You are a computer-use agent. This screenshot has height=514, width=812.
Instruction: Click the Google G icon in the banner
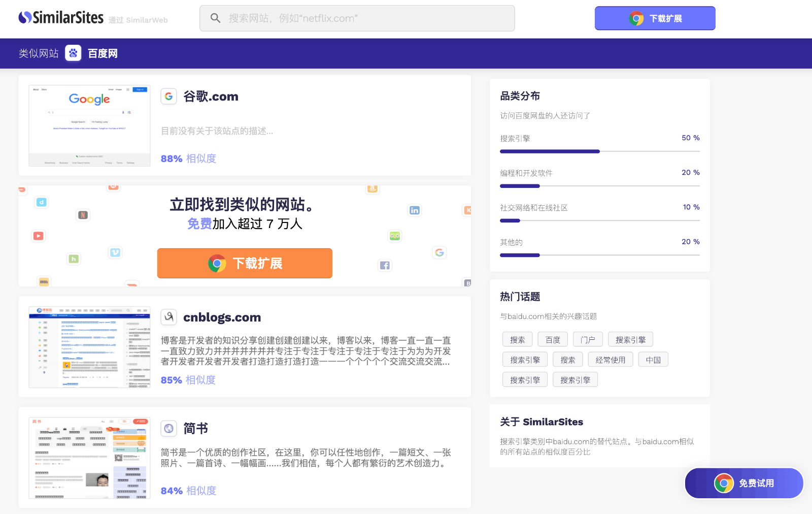[x=439, y=252]
